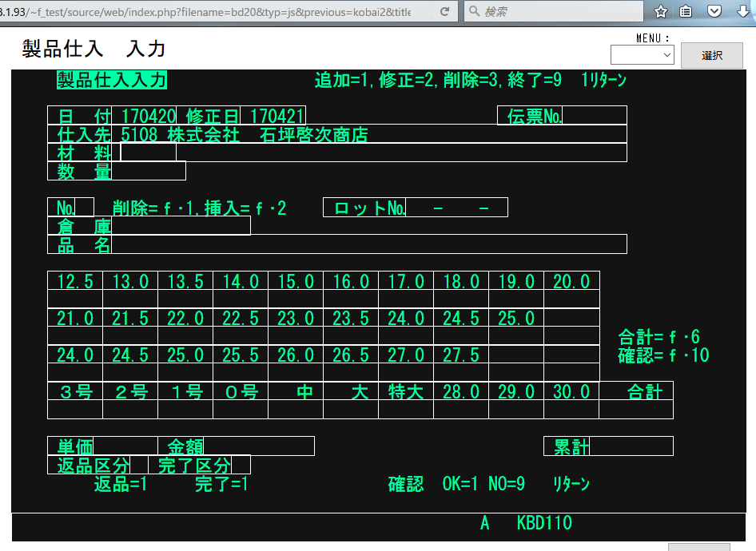Click the browser URL address field
The image size is (756, 551).
tap(216, 12)
